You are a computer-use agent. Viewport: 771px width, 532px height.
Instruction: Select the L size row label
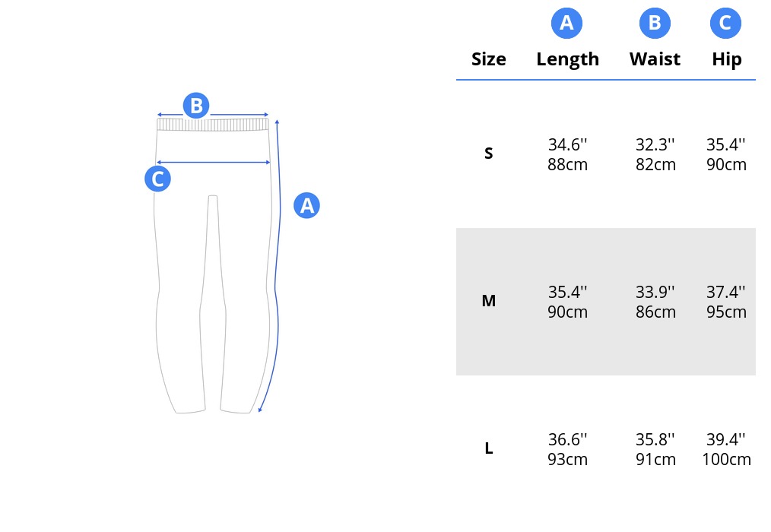[488, 448]
